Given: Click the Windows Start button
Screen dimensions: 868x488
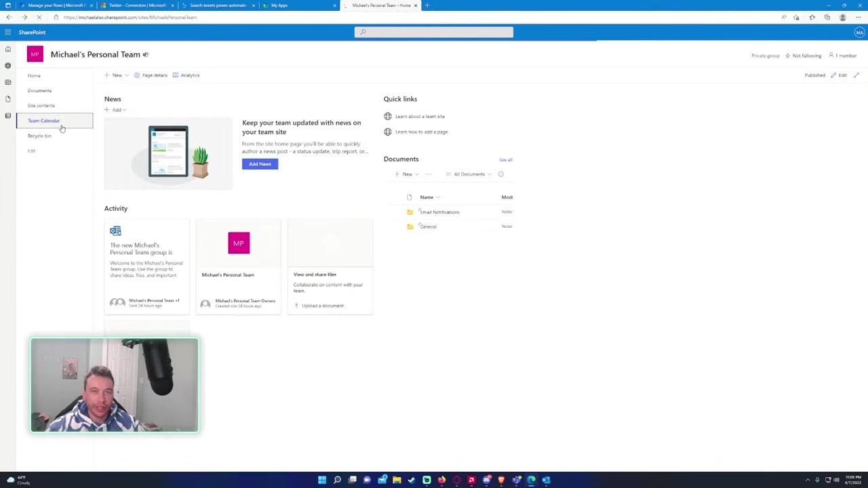Looking at the screenshot, I should [322, 480].
